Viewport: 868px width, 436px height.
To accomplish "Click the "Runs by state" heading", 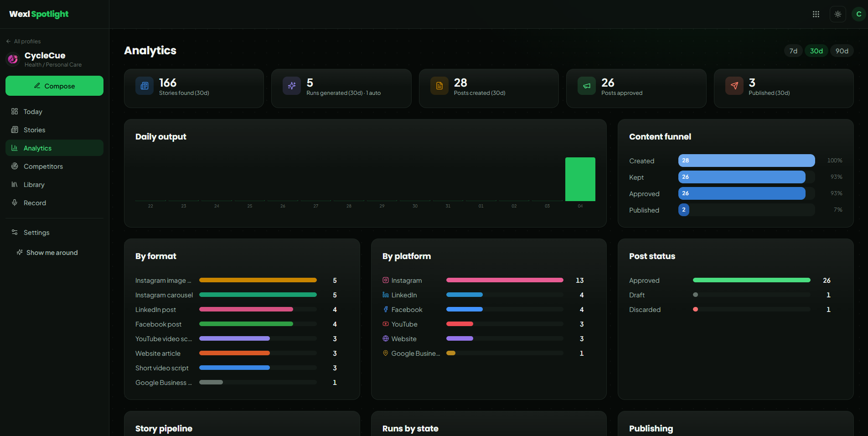I will coord(410,429).
